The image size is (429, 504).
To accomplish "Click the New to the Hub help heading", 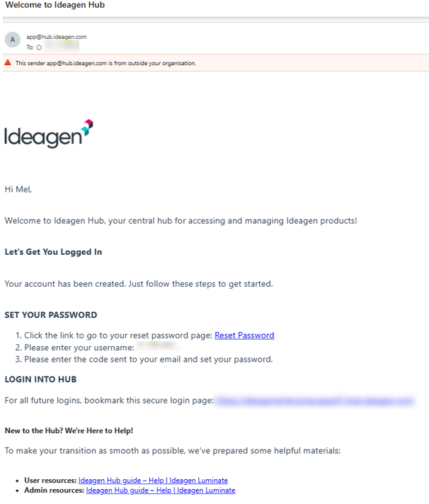I will pos(69,430).
